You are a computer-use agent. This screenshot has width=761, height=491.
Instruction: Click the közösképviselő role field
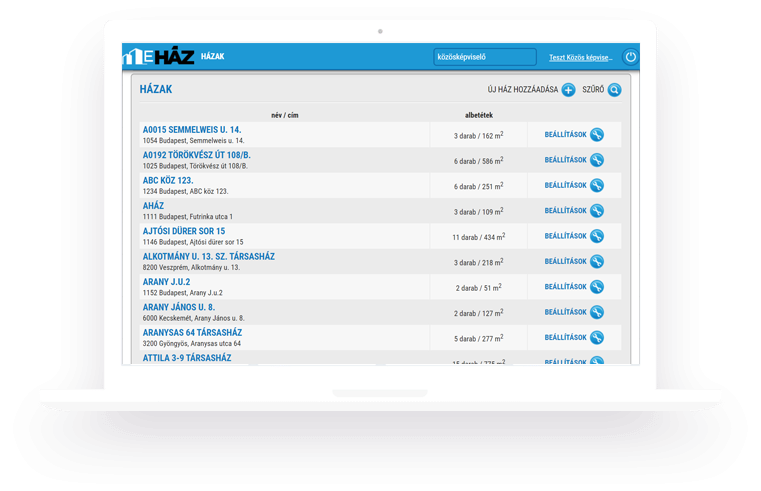[x=471, y=57]
